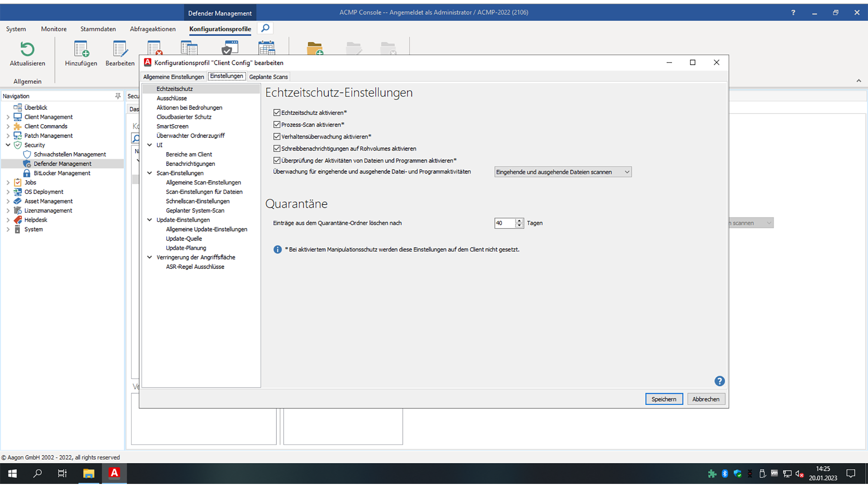Viewport: 868px width, 488px height.
Task: Click the taskbar clock 14:25
Action: 823,469
